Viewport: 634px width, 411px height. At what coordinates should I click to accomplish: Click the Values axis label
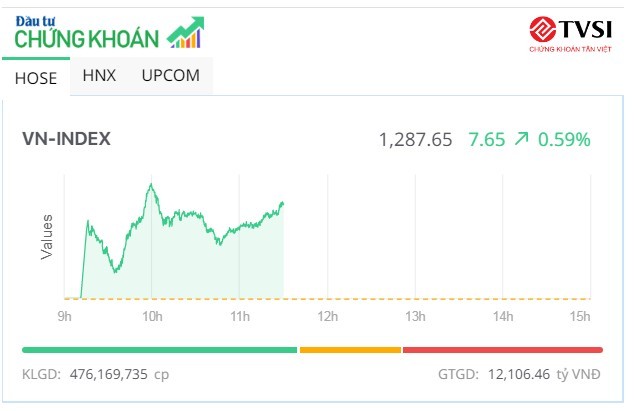pos(46,236)
